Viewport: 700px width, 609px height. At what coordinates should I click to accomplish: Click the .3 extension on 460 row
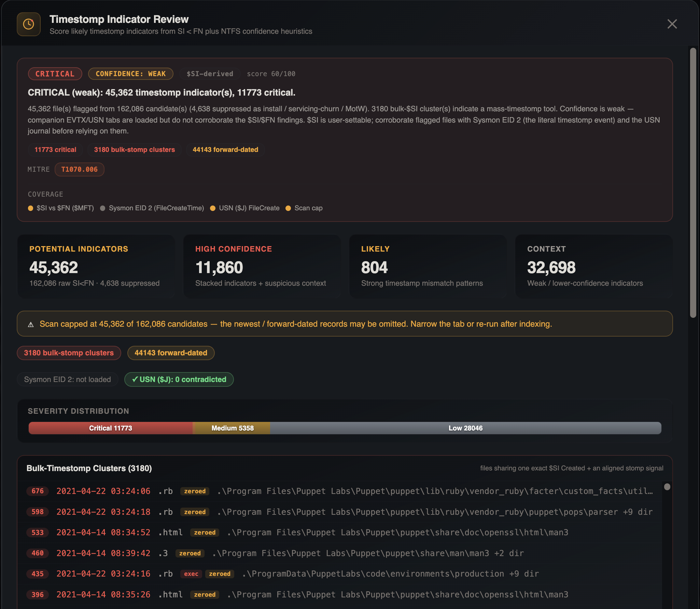point(163,553)
